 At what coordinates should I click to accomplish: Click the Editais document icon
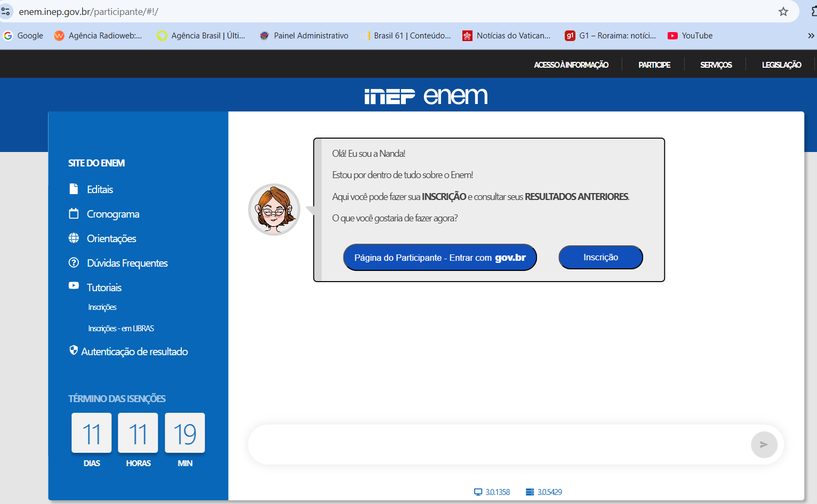coord(74,189)
